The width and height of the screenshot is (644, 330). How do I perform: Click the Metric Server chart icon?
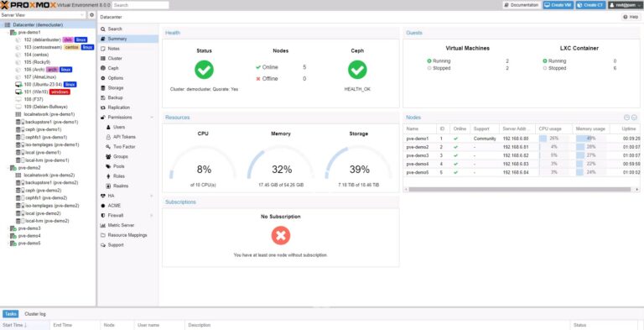103,226
